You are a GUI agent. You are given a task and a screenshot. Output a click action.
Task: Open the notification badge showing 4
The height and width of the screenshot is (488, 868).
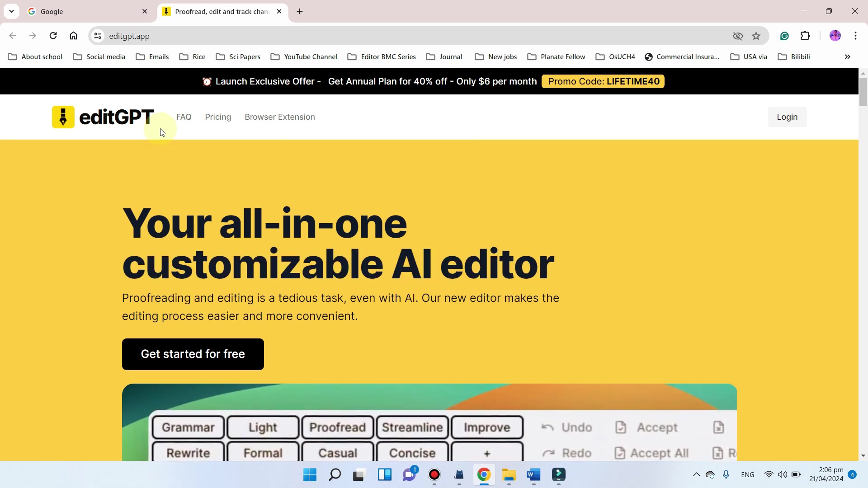point(852,474)
